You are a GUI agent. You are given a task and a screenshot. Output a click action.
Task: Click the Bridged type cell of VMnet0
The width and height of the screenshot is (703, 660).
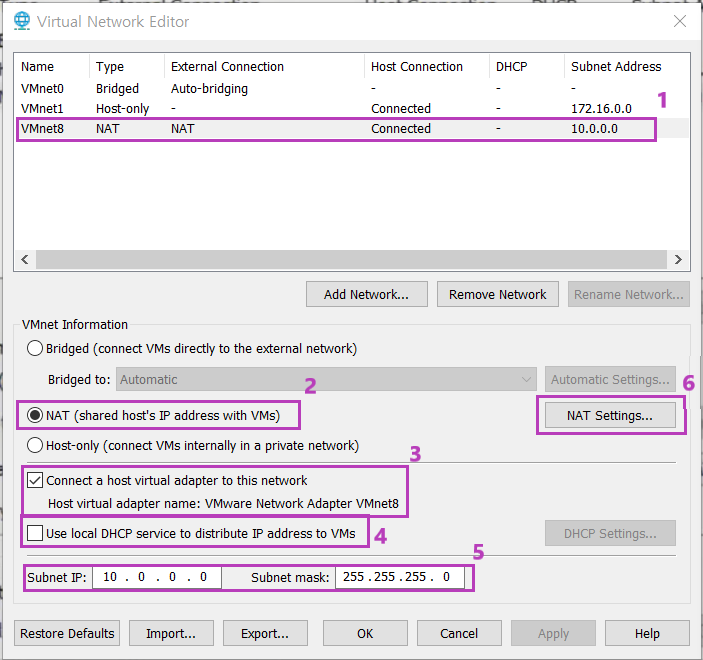[x=117, y=89]
